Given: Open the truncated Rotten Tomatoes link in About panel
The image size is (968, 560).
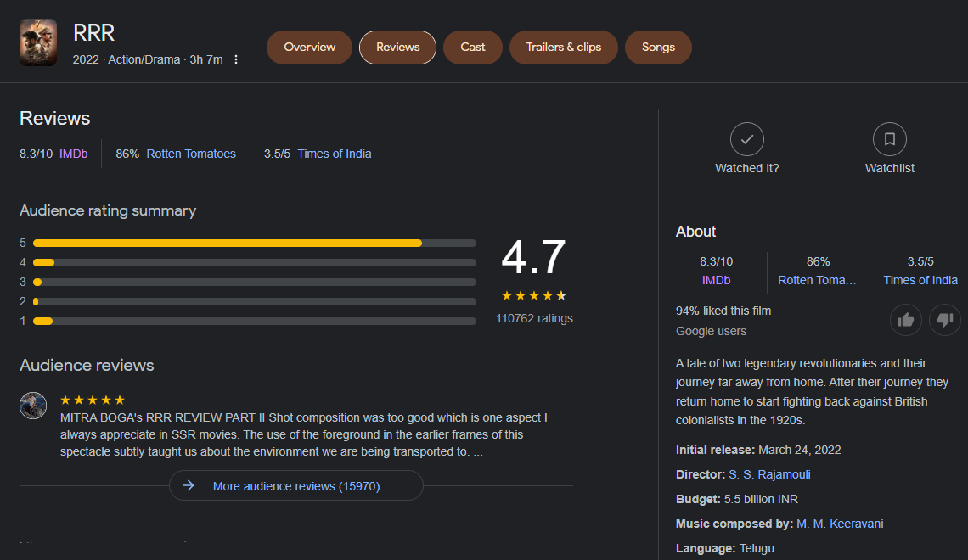Looking at the screenshot, I should [x=817, y=280].
